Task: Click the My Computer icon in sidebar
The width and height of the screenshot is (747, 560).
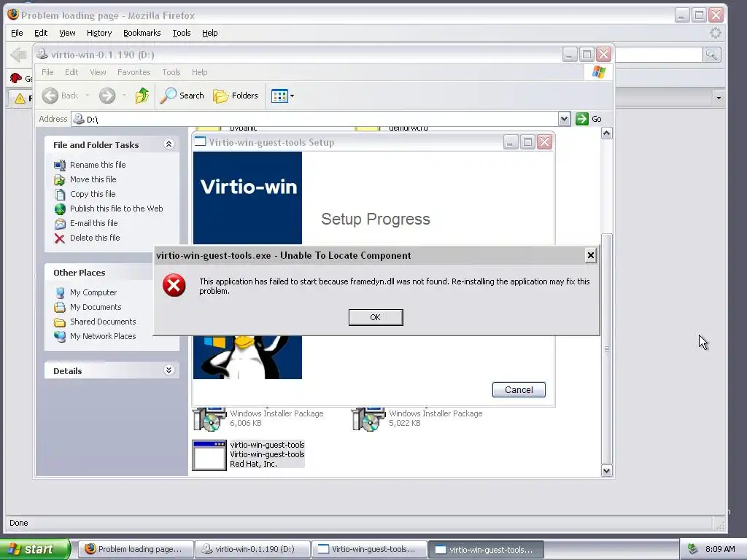Action: pyautogui.click(x=60, y=293)
